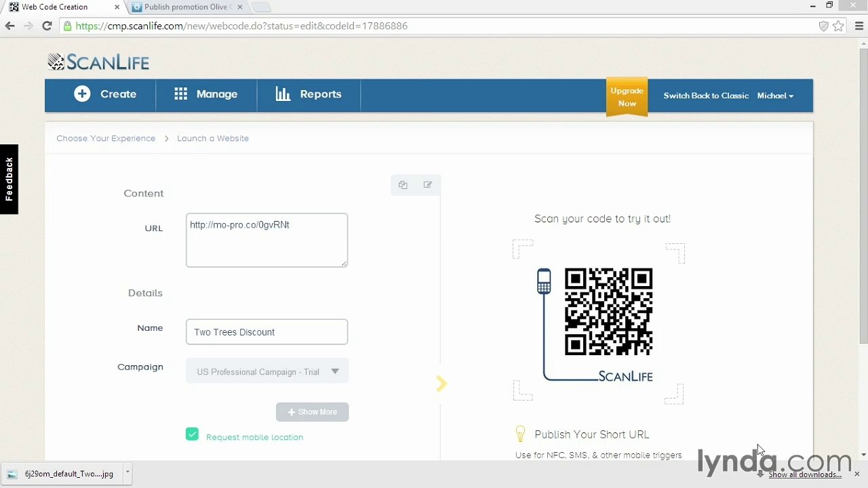The height and width of the screenshot is (488, 868).
Task: Close the Web Code Creation tab
Action: [x=117, y=7]
